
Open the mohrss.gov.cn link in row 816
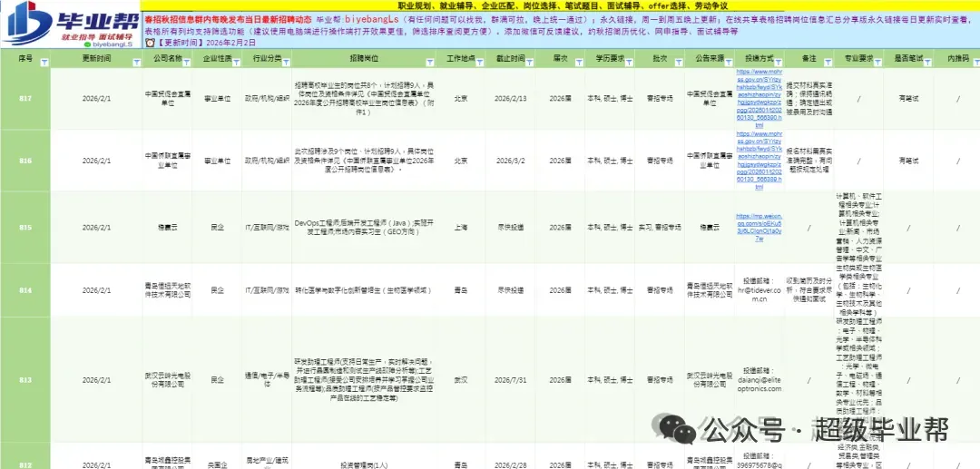[759, 160]
